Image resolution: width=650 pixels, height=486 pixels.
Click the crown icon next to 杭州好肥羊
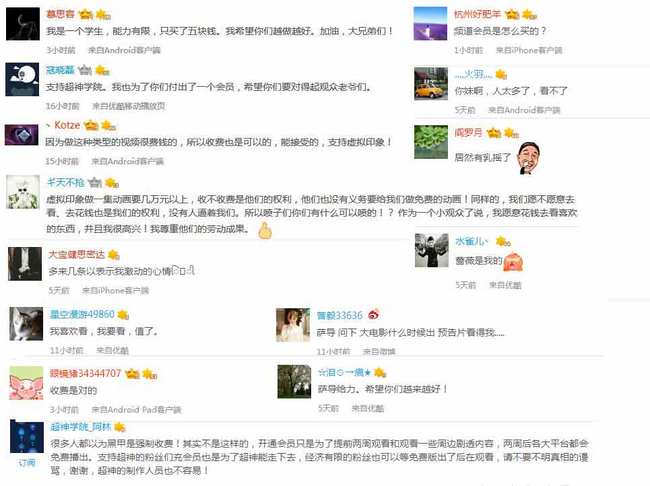(x=512, y=14)
